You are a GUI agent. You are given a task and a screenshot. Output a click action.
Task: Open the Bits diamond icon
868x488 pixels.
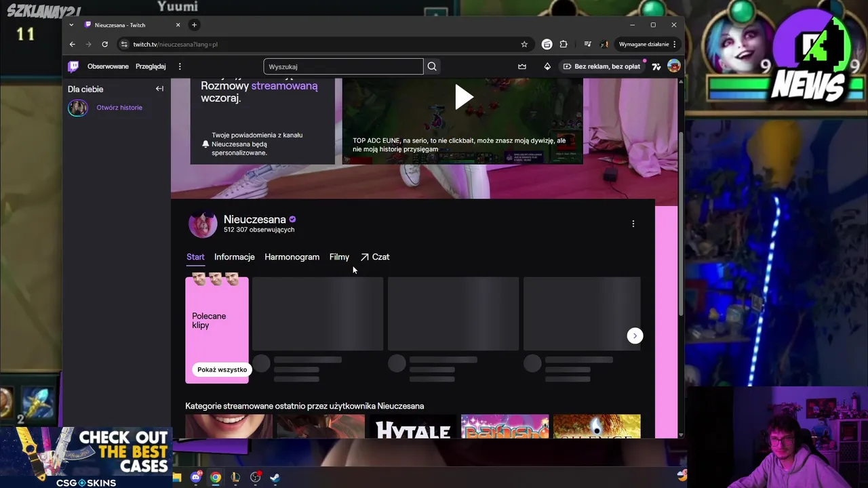[x=547, y=66]
